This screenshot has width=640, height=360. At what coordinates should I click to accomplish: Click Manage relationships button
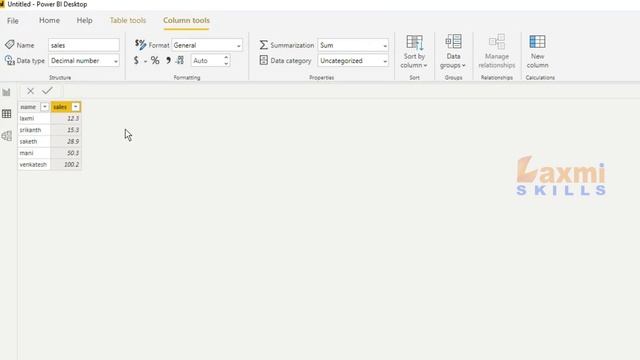[x=497, y=52]
